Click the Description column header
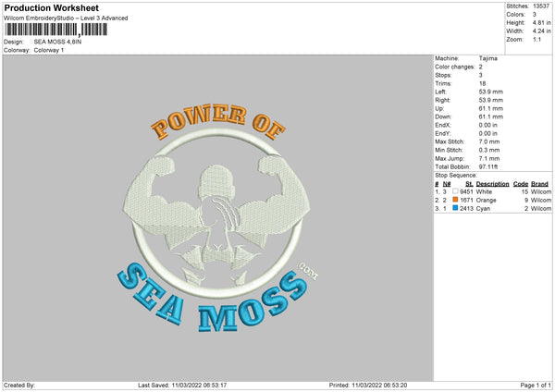 click(492, 184)
